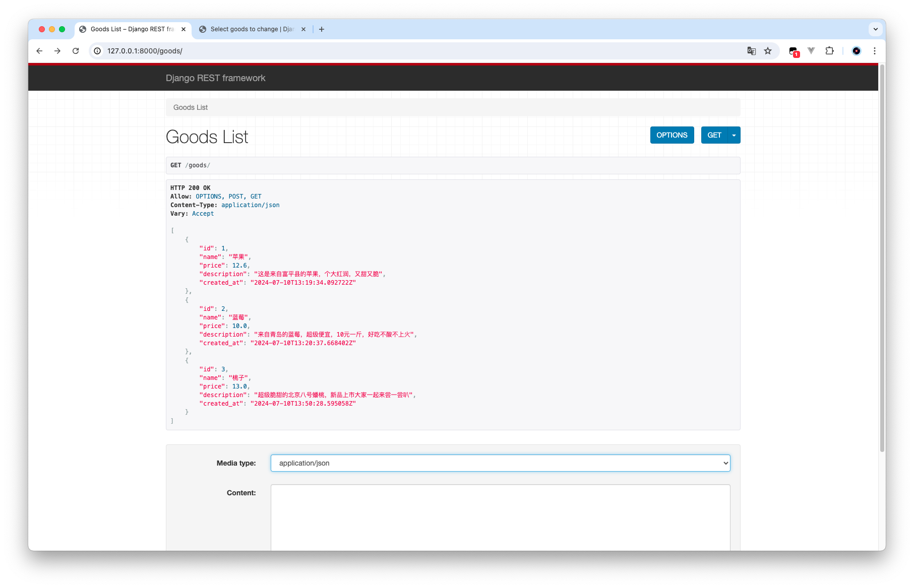The height and width of the screenshot is (588, 914).
Task: Expand the GET format dropdown caret
Action: click(x=734, y=135)
